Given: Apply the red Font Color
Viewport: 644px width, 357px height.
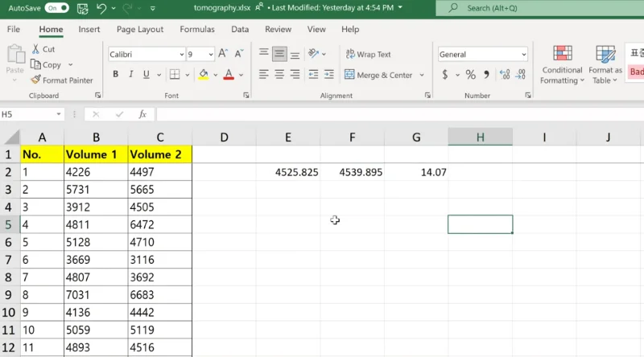Looking at the screenshot, I should (x=229, y=74).
